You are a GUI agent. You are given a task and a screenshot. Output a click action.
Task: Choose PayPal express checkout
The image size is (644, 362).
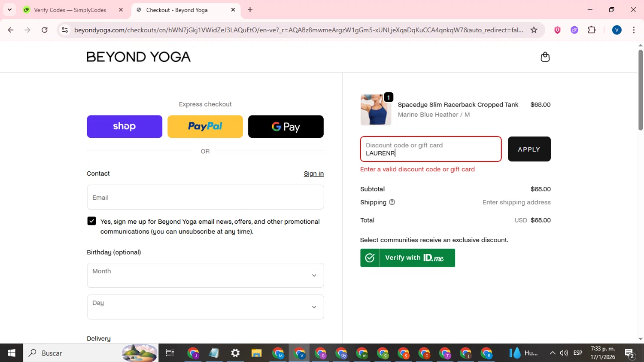205,126
